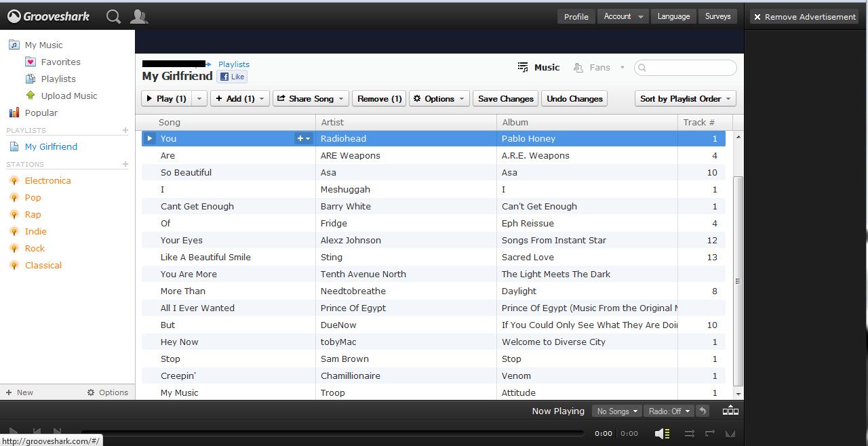This screenshot has height=446, width=868.
Task: Open the Popular section
Action: (41, 113)
